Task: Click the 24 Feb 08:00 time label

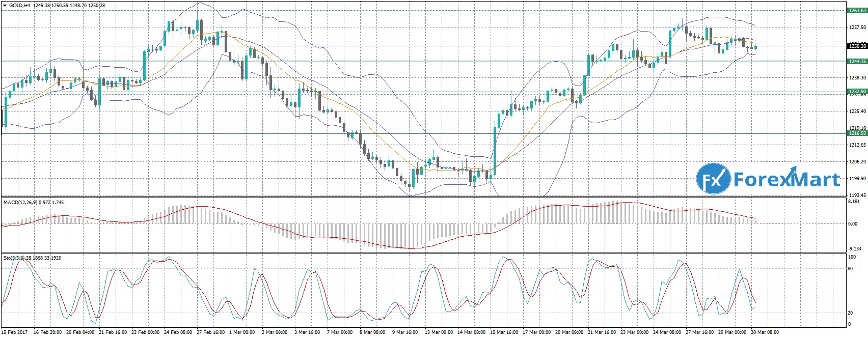Action: pyautogui.click(x=178, y=332)
